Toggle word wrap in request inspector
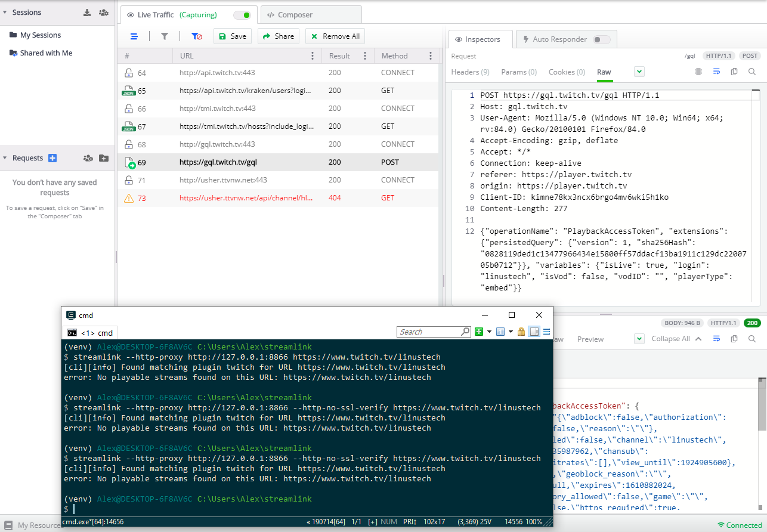 [716, 72]
